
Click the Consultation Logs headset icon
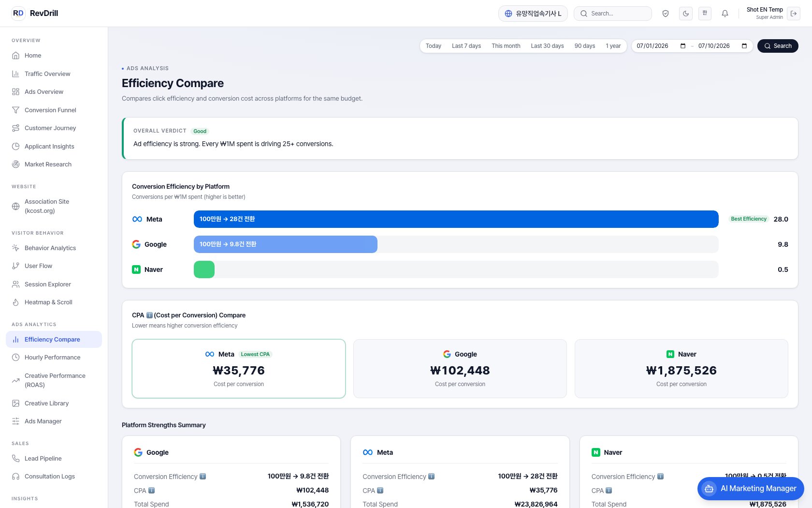click(16, 477)
